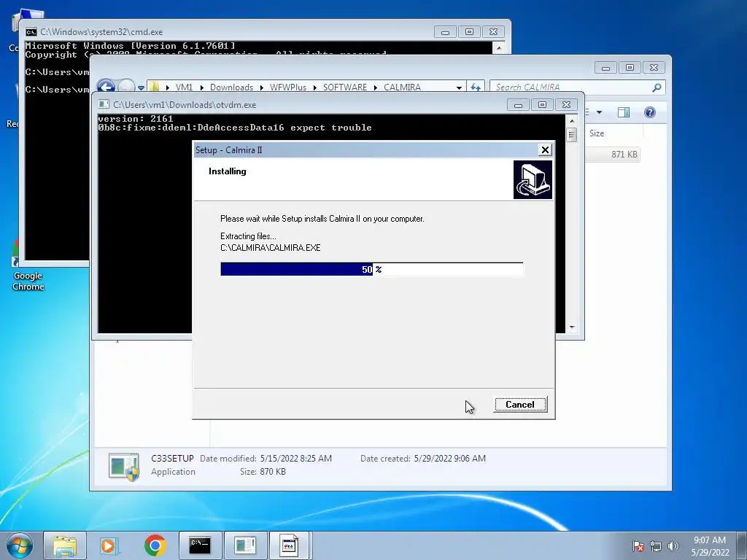
Task: Select the 871 KB file size cell
Action: click(x=624, y=155)
